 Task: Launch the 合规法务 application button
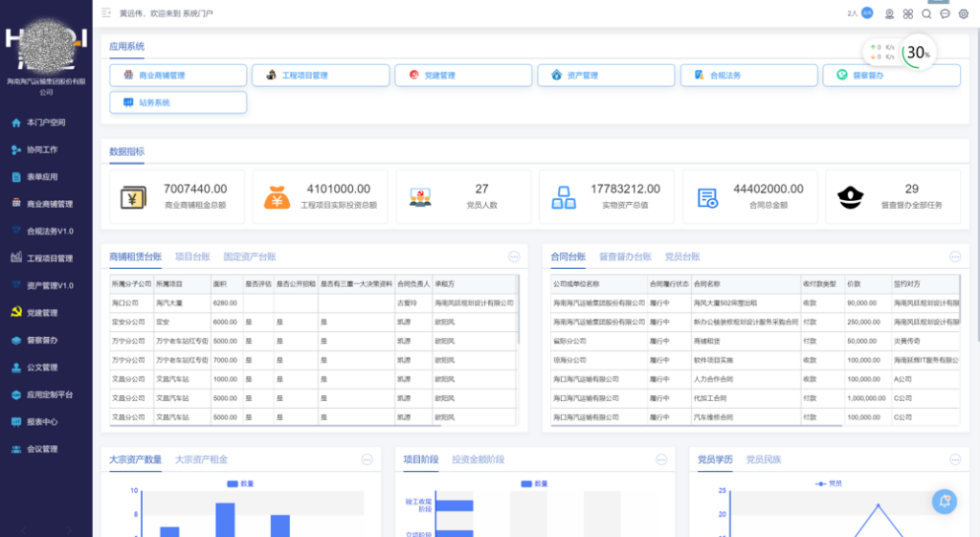tap(748, 75)
